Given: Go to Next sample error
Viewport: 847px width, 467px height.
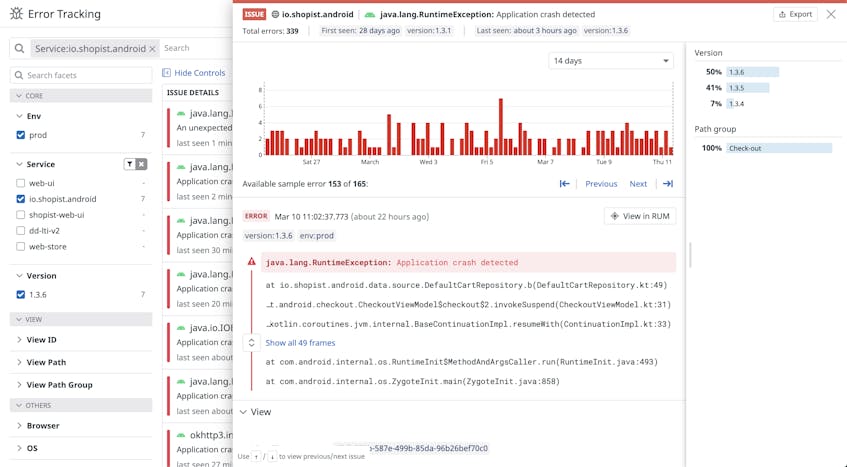Looking at the screenshot, I should click(x=638, y=184).
